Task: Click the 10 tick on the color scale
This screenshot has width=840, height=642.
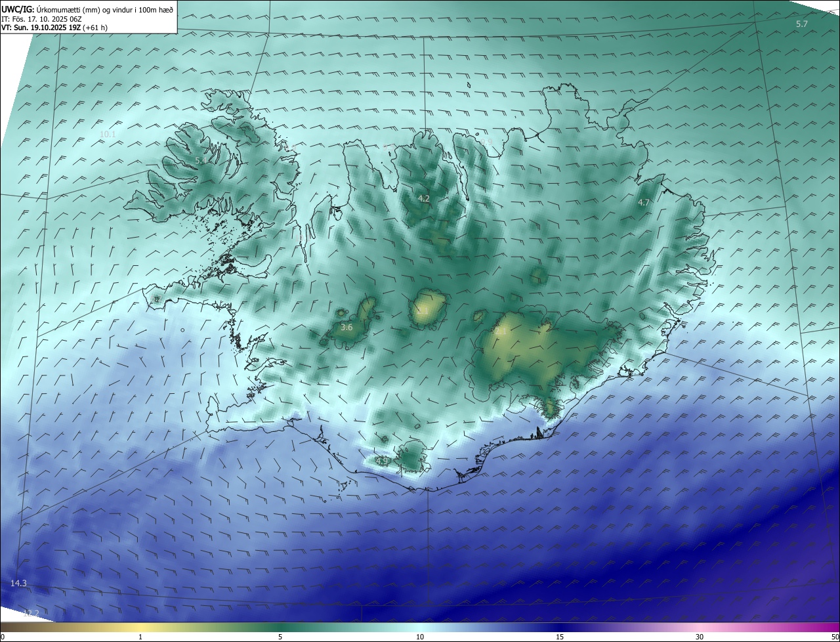Action: click(420, 637)
